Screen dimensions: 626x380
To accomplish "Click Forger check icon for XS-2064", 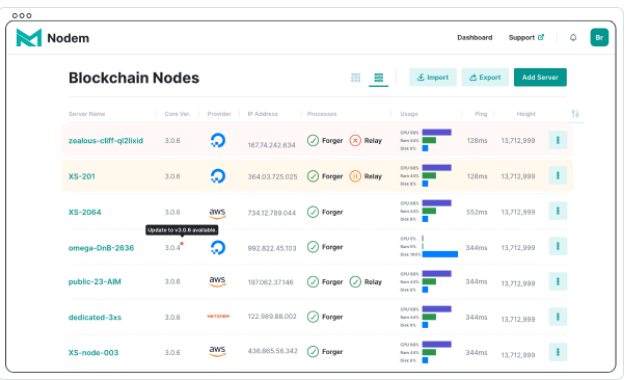I will 313,212.
